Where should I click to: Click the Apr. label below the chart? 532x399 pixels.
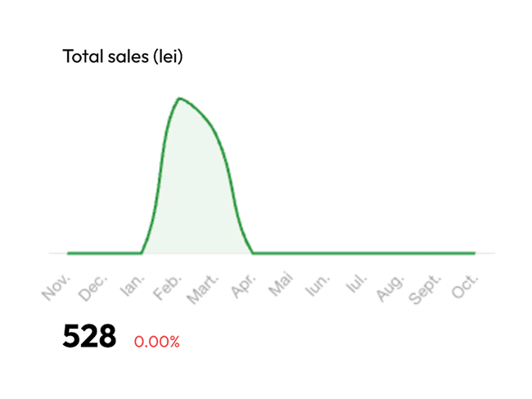tap(243, 287)
